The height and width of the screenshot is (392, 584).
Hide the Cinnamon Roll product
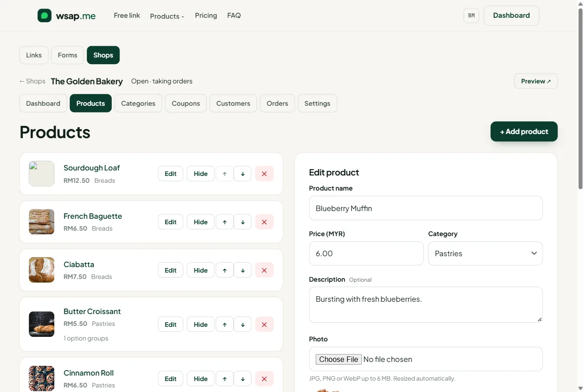(x=201, y=379)
